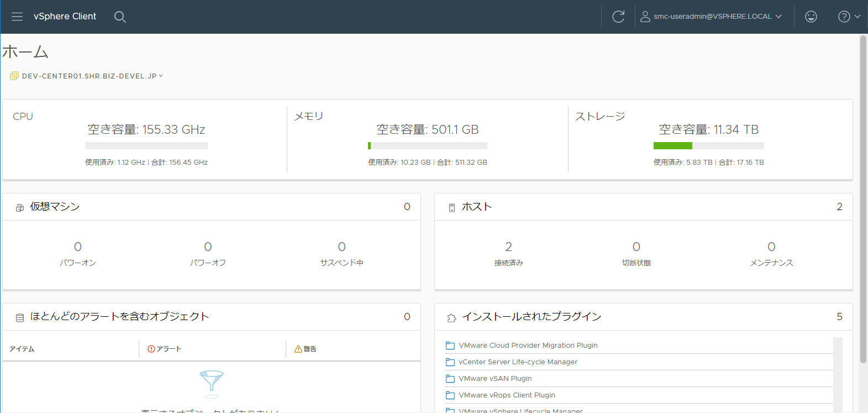This screenshot has width=868, height=413.
Task: Click the host icon beside ホスト
Action: point(452,208)
